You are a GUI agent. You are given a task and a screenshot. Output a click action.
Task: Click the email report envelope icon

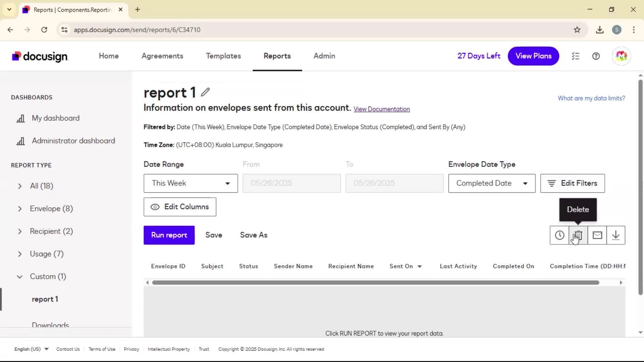(597, 235)
